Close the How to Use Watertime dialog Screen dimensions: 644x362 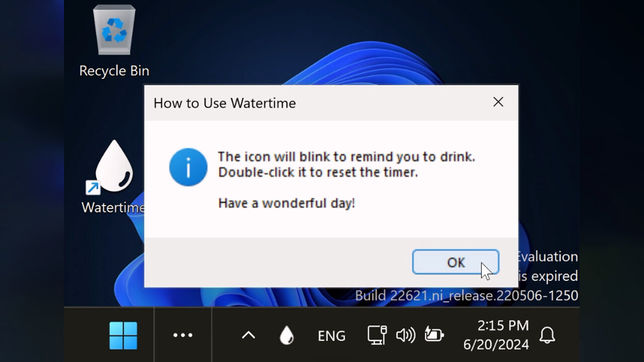point(498,102)
